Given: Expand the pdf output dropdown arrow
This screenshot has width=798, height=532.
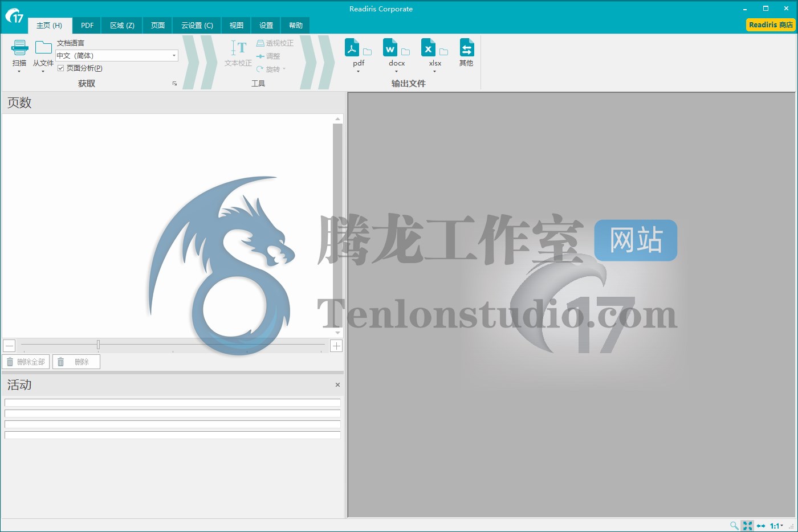Looking at the screenshot, I should (358, 72).
